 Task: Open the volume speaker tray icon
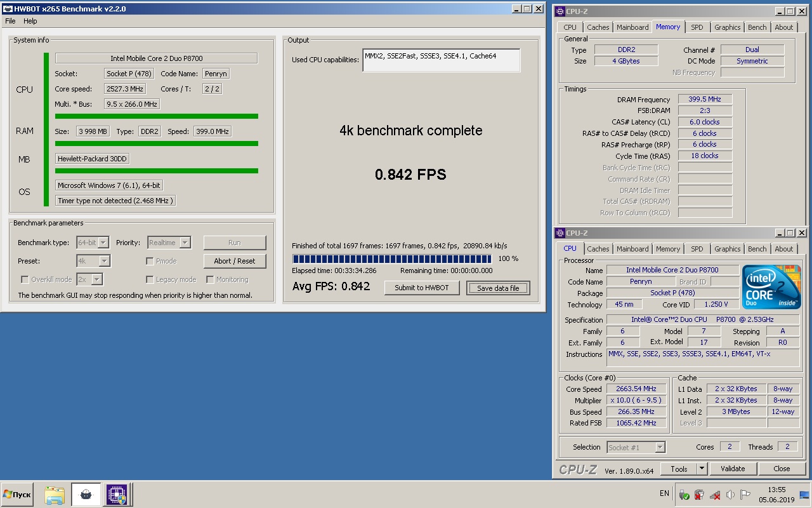(x=730, y=495)
